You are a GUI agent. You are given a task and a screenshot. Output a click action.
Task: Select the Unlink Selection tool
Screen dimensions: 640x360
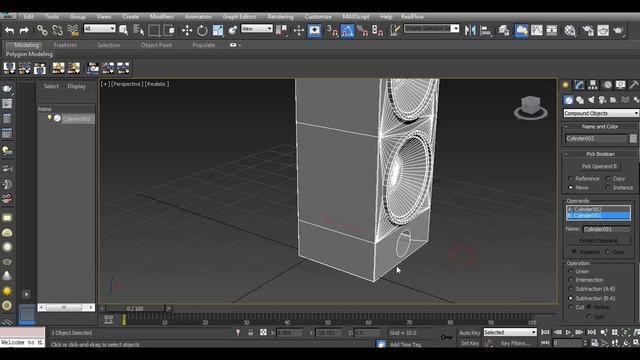point(58,30)
